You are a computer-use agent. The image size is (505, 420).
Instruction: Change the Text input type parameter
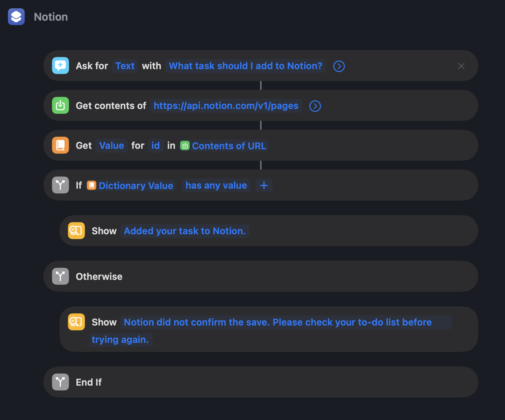click(x=125, y=66)
